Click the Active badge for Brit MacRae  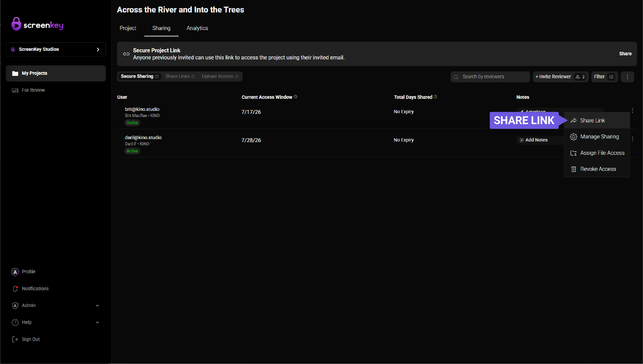pyautogui.click(x=132, y=123)
